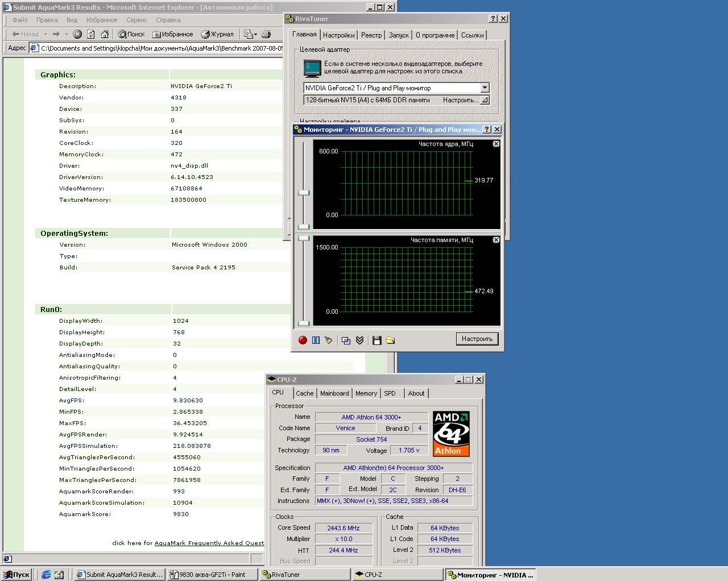Follow the AquaMark Frequently Asked Questions link
The image size is (728, 582).
(x=209, y=543)
